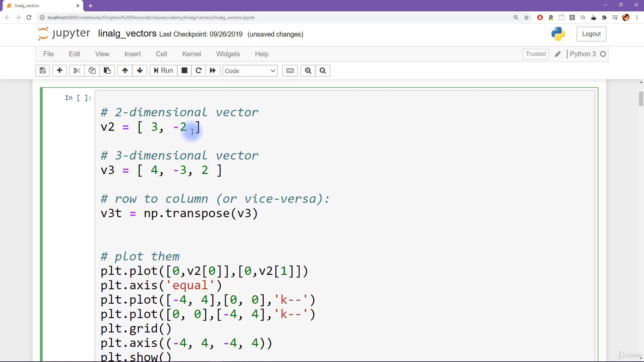Click the Trusted notebook button
Viewport: 644px width, 362px height.
[x=536, y=54]
